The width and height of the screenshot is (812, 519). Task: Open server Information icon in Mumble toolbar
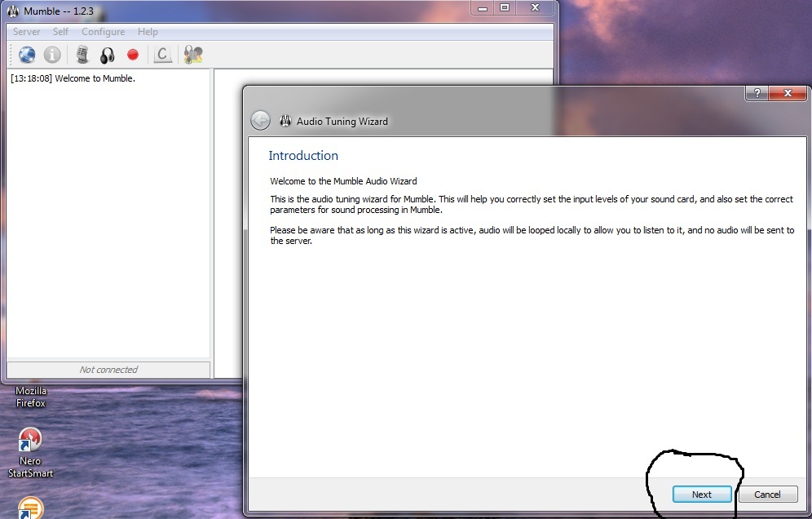52,55
